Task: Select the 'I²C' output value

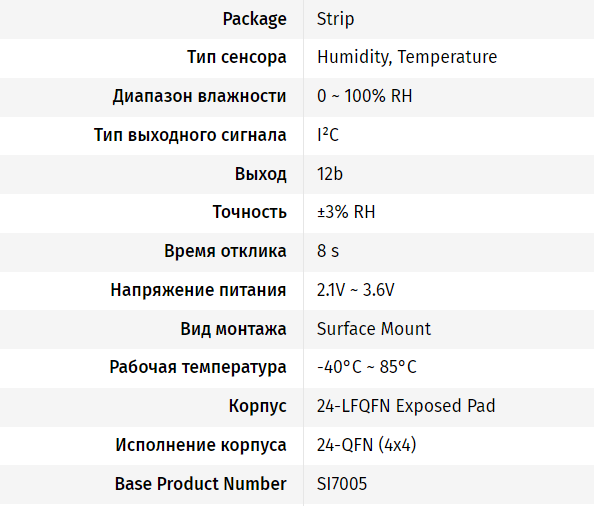Action: (328, 135)
